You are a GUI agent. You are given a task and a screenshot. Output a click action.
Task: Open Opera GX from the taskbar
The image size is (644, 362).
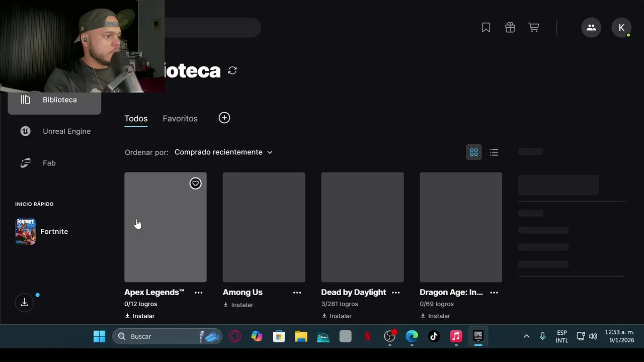235,336
